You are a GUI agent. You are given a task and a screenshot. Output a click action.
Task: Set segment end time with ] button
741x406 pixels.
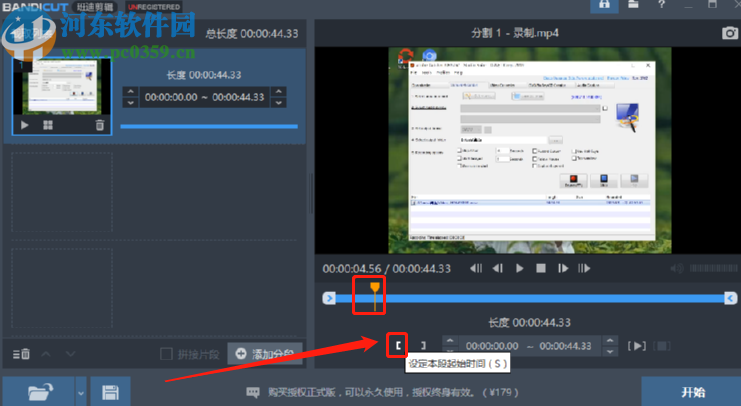point(423,346)
